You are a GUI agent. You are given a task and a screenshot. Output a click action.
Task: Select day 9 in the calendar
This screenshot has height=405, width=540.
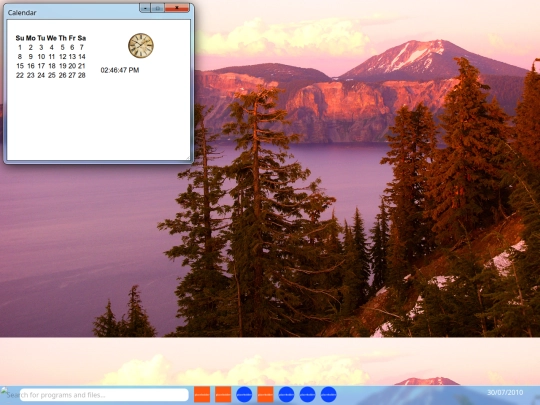(x=31, y=56)
